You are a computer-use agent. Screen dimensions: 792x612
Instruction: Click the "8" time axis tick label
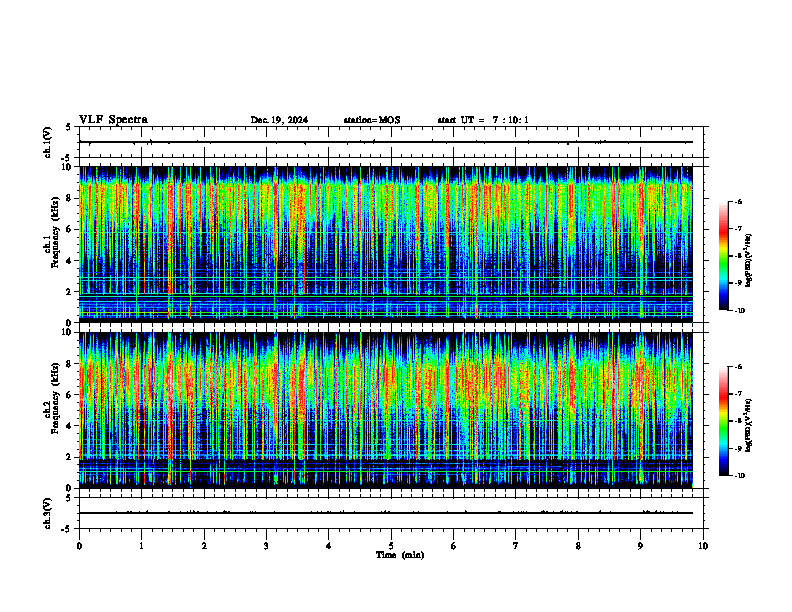click(x=578, y=546)
